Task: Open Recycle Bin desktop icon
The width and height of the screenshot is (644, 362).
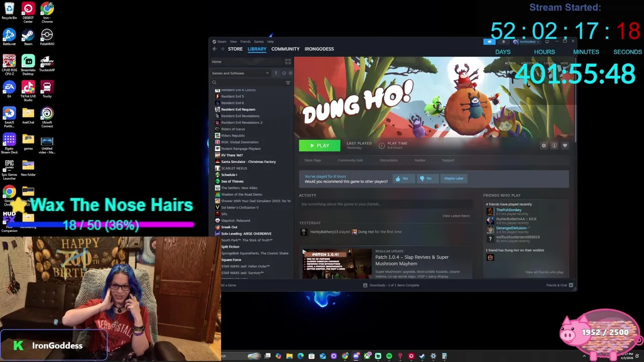Action: [9, 10]
